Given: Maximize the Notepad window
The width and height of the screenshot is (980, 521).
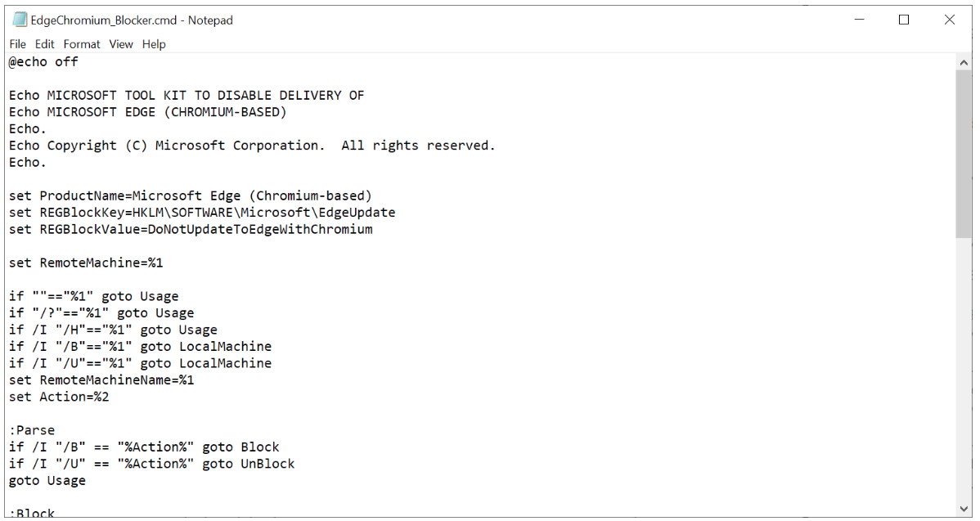Looking at the screenshot, I should click(x=904, y=20).
